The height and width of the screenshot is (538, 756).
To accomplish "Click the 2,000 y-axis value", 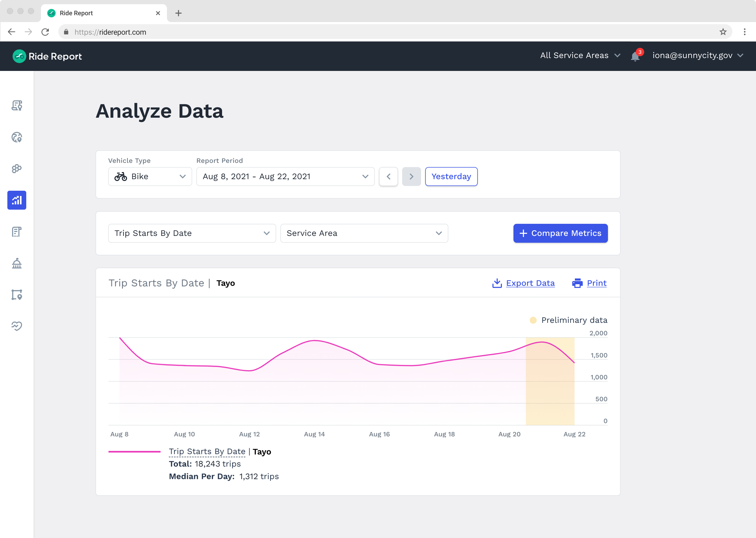I will [x=598, y=333].
